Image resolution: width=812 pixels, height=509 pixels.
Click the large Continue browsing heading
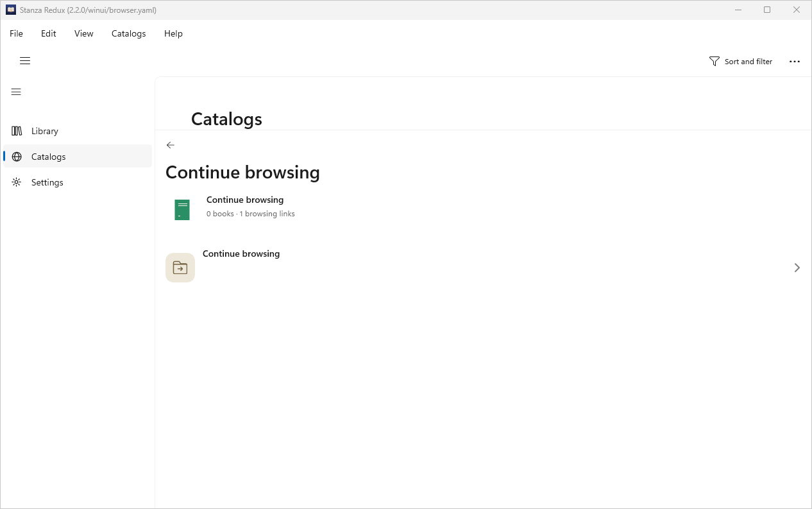(x=242, y=173)
